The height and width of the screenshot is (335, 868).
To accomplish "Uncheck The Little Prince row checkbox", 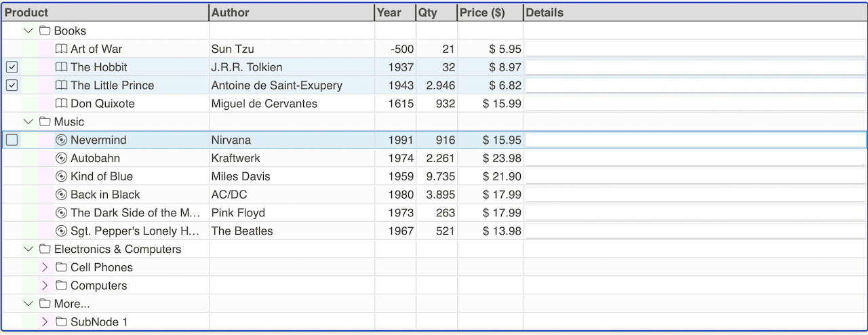I will (x=12, y=85).
